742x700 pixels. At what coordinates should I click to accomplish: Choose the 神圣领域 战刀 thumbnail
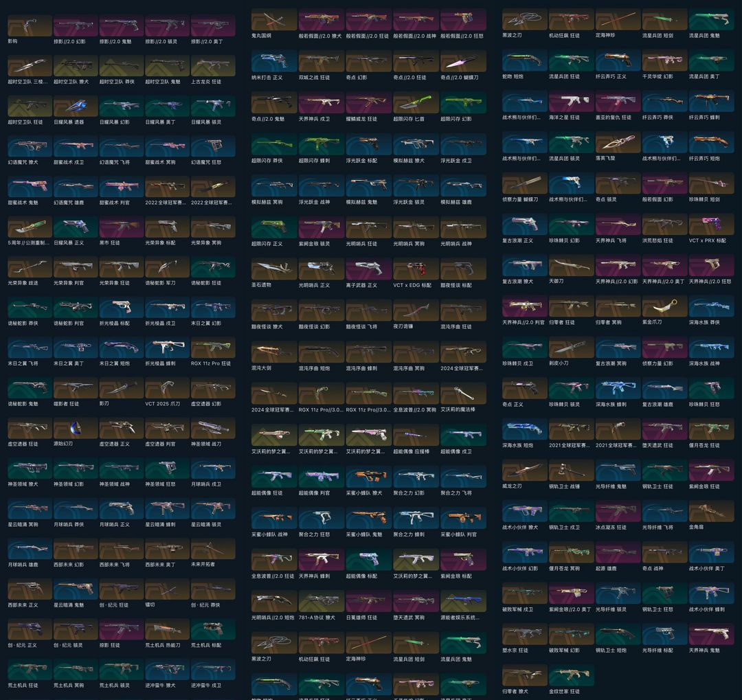point(212,428)
